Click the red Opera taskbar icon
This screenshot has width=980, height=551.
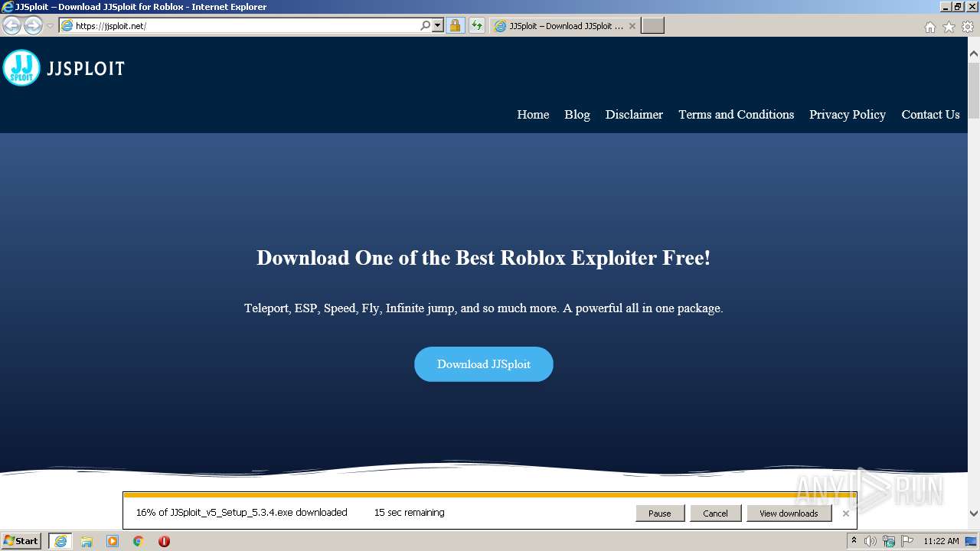[164, 541]
